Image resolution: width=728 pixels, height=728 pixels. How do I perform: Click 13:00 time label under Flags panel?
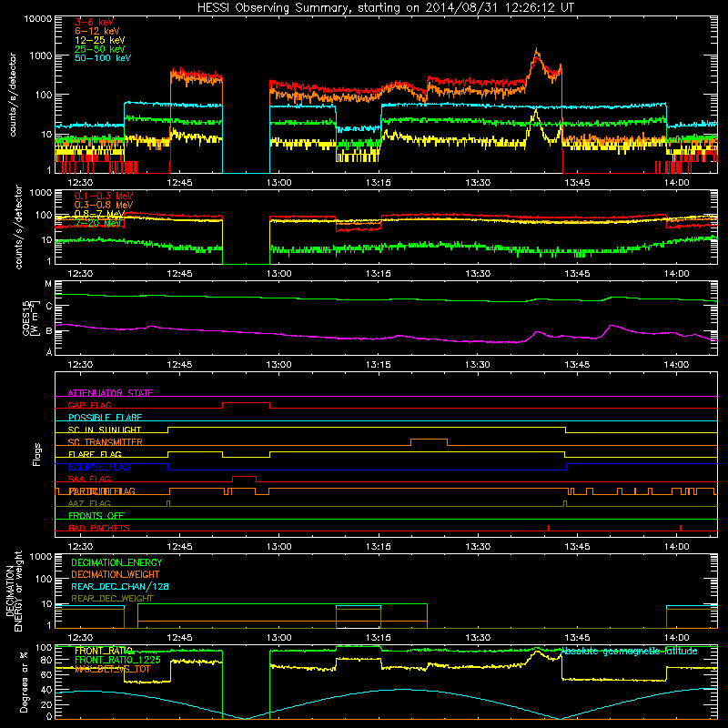[x=278, y=547]
